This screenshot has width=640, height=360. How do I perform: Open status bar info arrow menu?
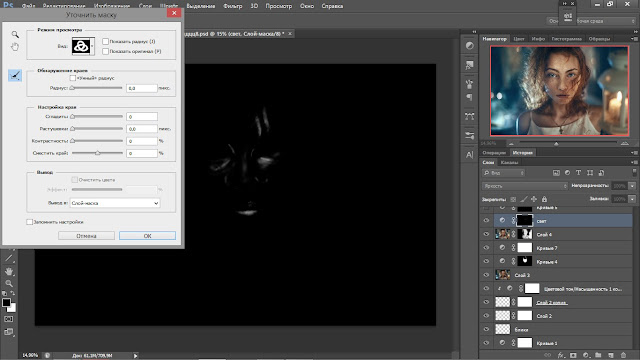coord(136,356)
